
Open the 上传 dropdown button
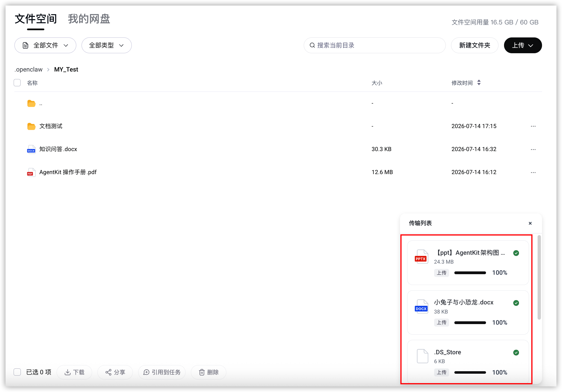523,45
